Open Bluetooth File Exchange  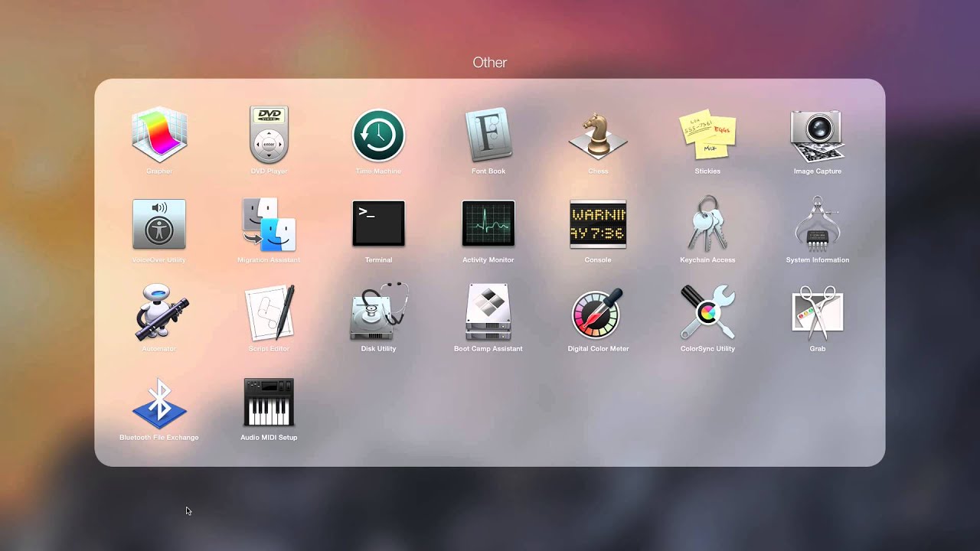(159, 403)
